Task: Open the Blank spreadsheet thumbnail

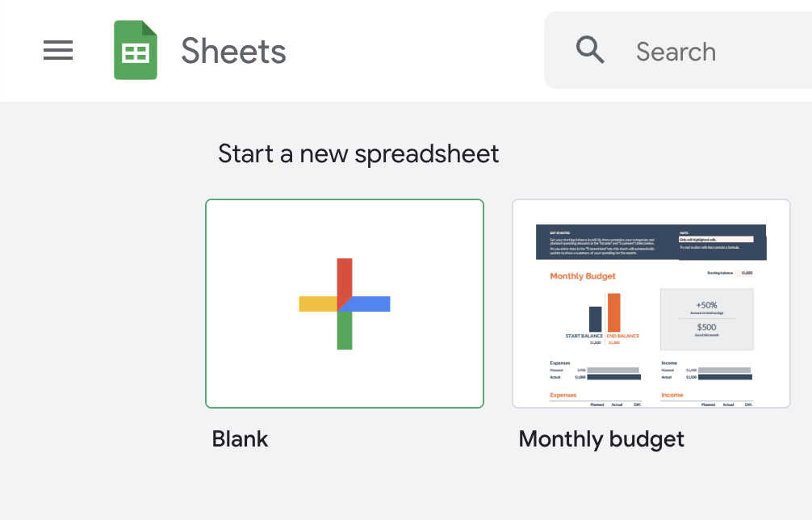Action: [345, 304]
